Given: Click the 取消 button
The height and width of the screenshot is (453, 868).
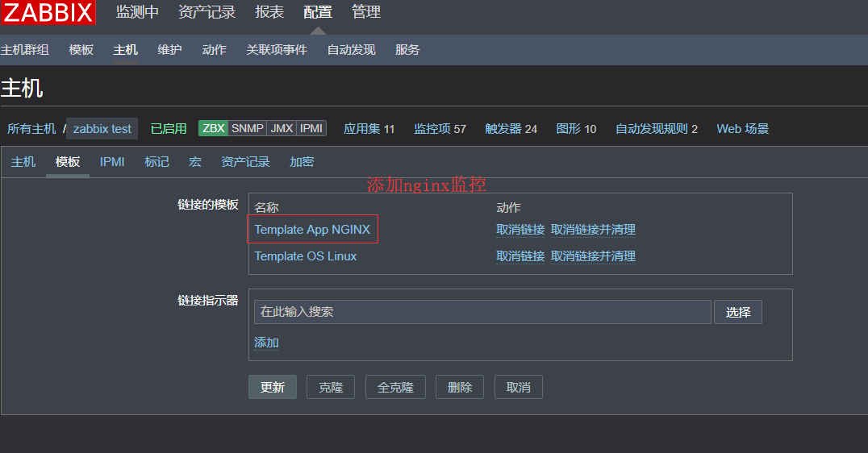Looking at the screenshot, I should (518, 387).
